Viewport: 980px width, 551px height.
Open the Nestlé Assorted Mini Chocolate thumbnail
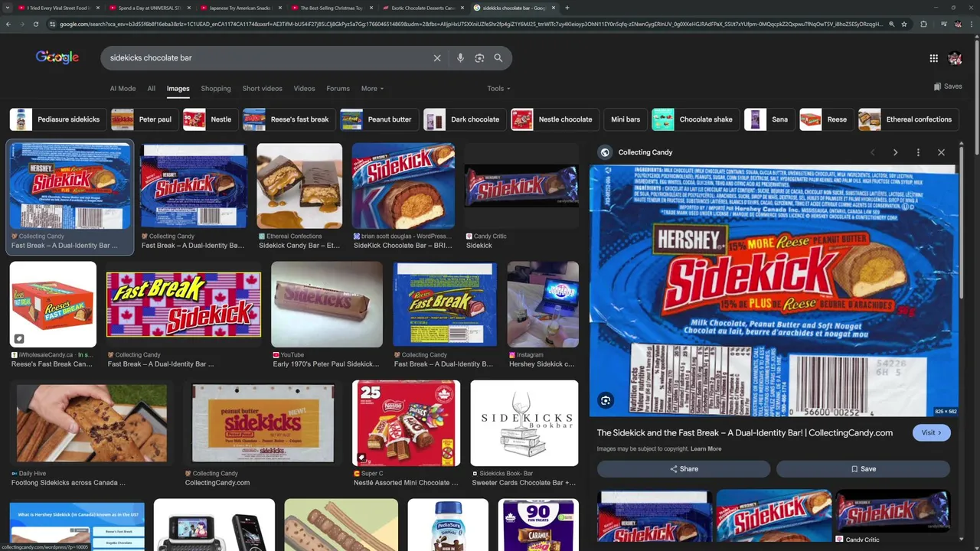point(406,423)
